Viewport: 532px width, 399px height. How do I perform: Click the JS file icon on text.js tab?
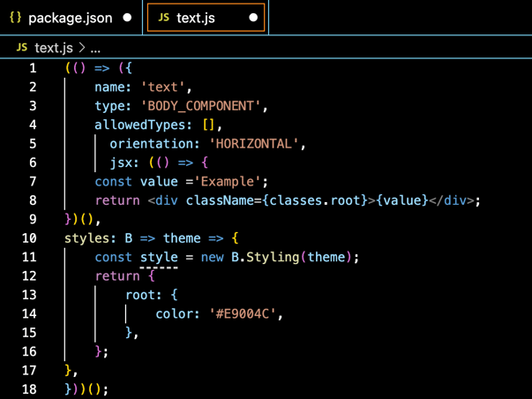[x=163, y=18]
